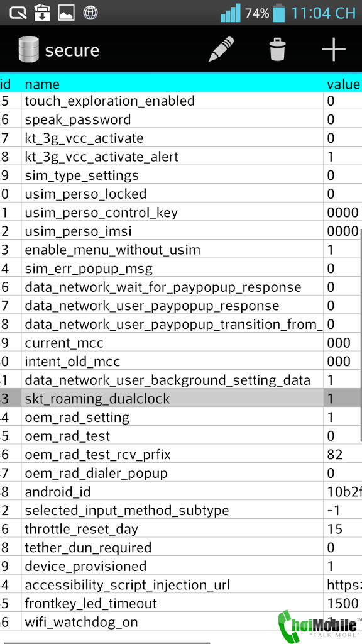Tap the 'id' column header
The height and width of the screenshot is (644, 362).
coord(5,84)
